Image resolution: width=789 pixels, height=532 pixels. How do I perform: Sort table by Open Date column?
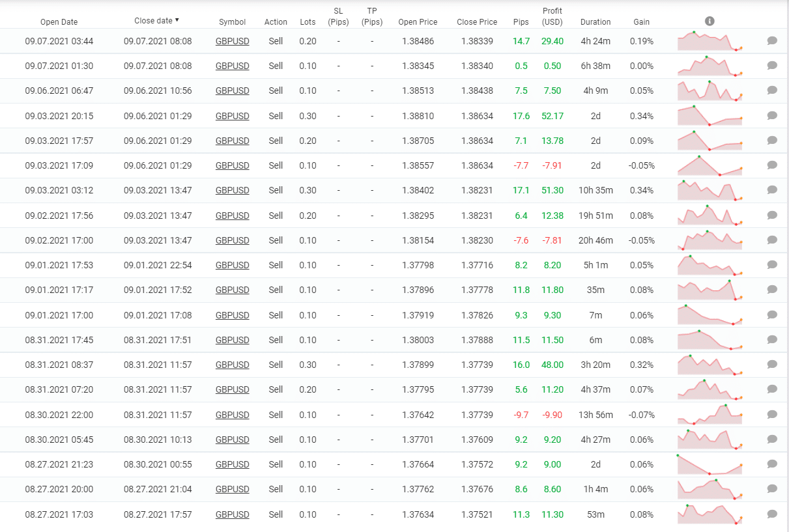(x=59, y=22)
